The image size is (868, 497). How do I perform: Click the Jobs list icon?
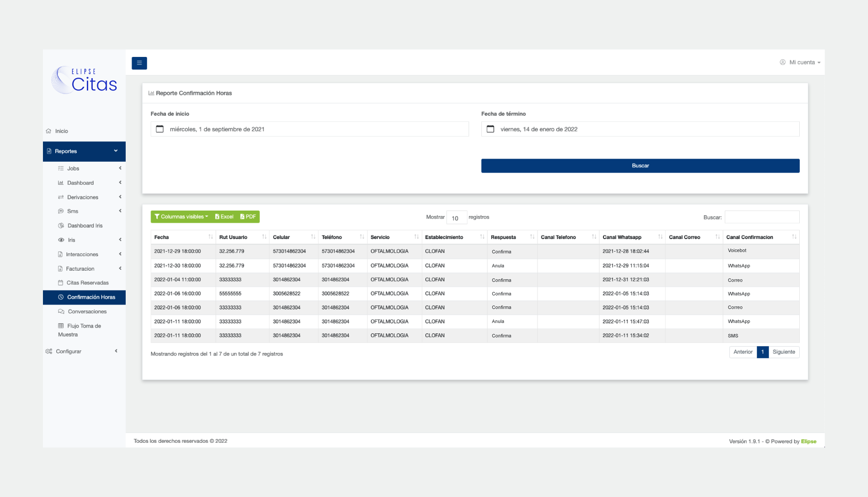pos(61,169)
